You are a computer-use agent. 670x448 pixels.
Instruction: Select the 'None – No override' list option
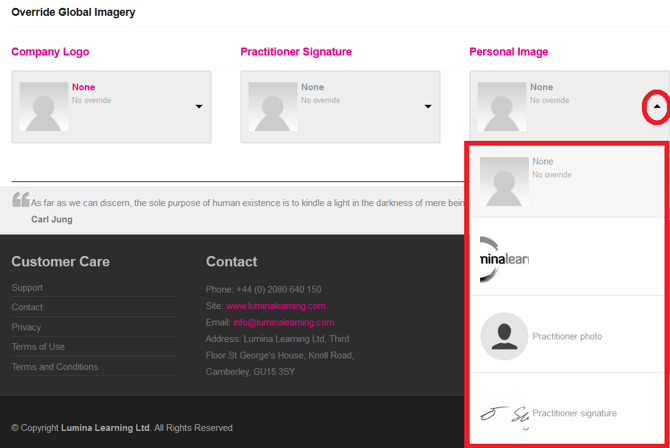566,180
